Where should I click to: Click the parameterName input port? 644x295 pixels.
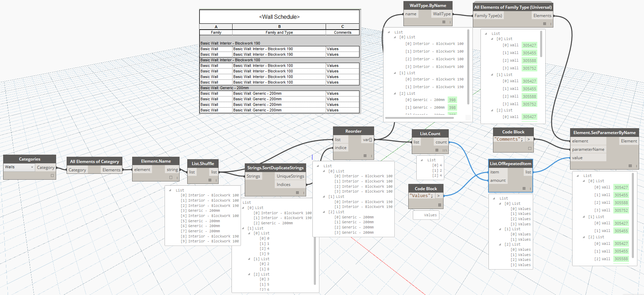588,149
